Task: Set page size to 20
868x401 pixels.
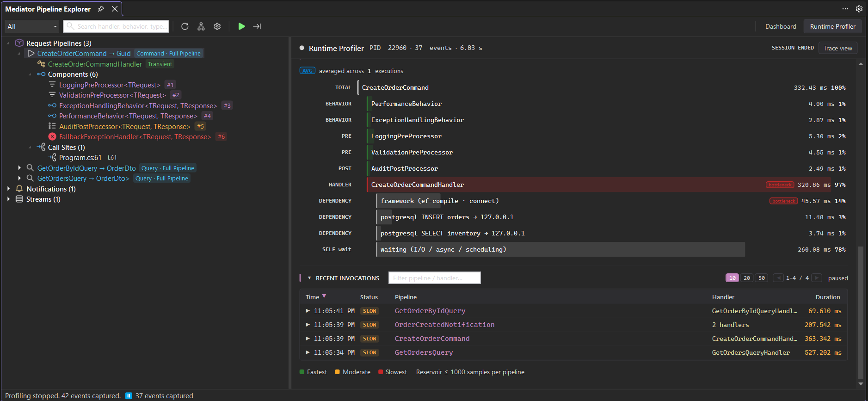Action: pos(747,278)
